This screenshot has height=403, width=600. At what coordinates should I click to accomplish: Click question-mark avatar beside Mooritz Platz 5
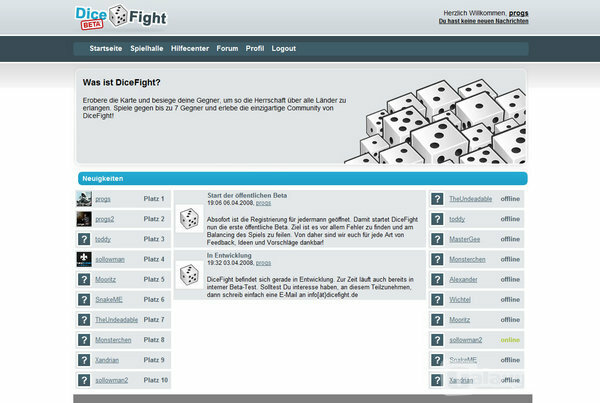pos(84,279)
